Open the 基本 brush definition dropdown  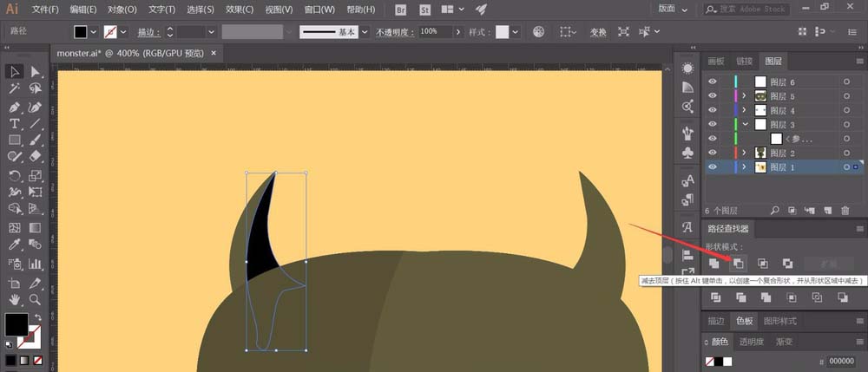pos(365,32)
